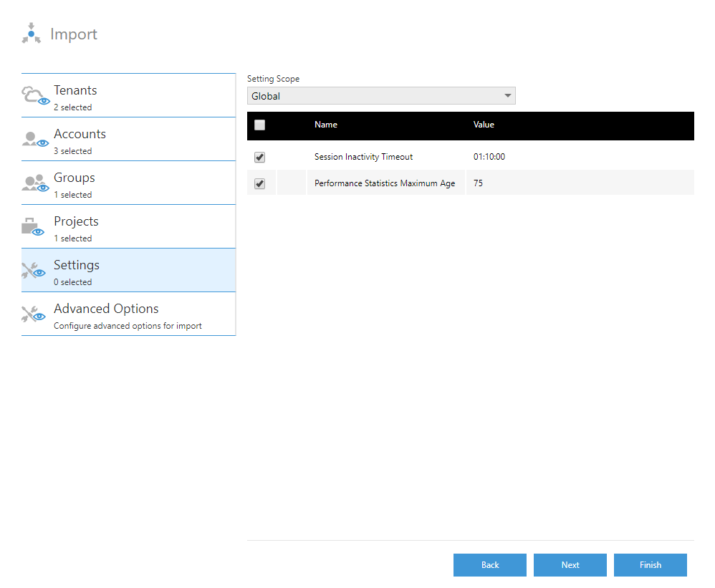The height and width of the screenshot is (588, 715).
Task: Uncheck Performance Statistics Maximum Age checkbox
Action: [x=259, y=183]
